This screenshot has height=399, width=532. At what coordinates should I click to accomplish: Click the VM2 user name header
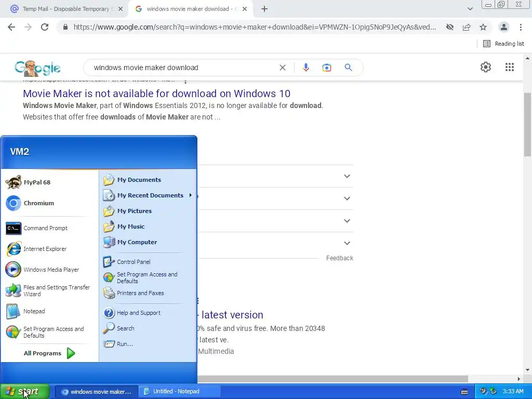coord(19,152)
